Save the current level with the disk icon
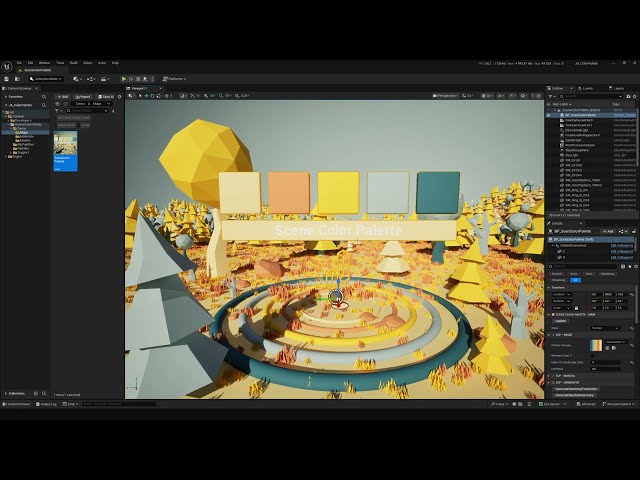Viewport: 640px width, 480px height. [x=7, y=79]
